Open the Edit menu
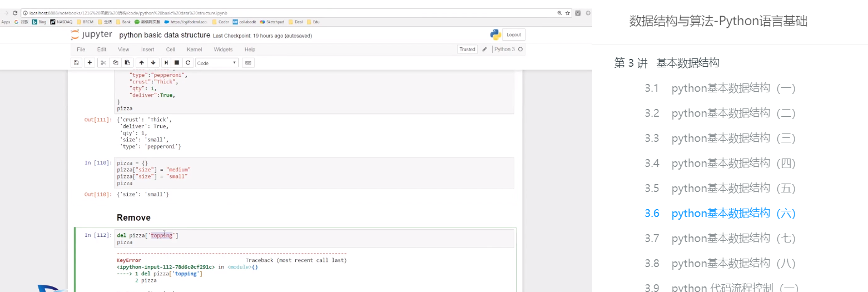868x292 pixels. coord(102,50)
